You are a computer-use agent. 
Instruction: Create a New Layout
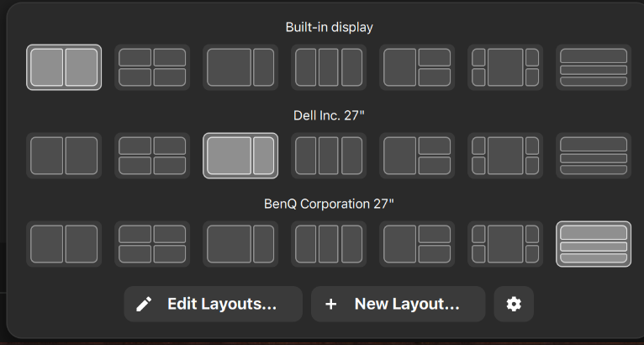398,304
